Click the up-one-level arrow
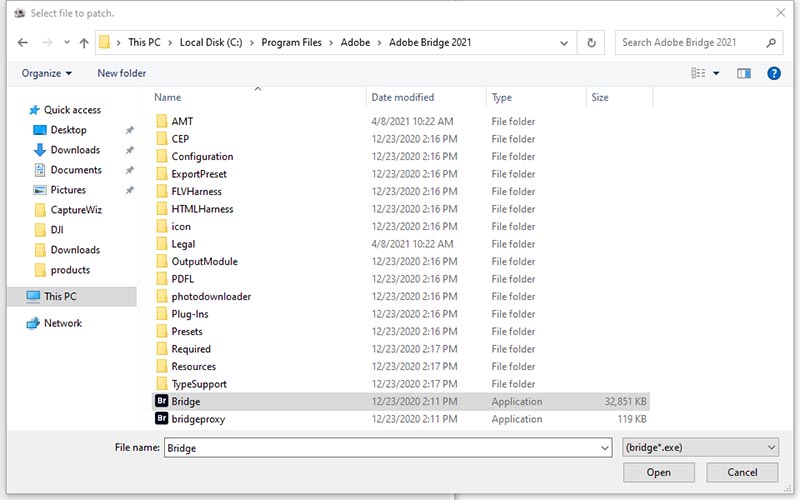The image size is (800, 500). point(84,43)
